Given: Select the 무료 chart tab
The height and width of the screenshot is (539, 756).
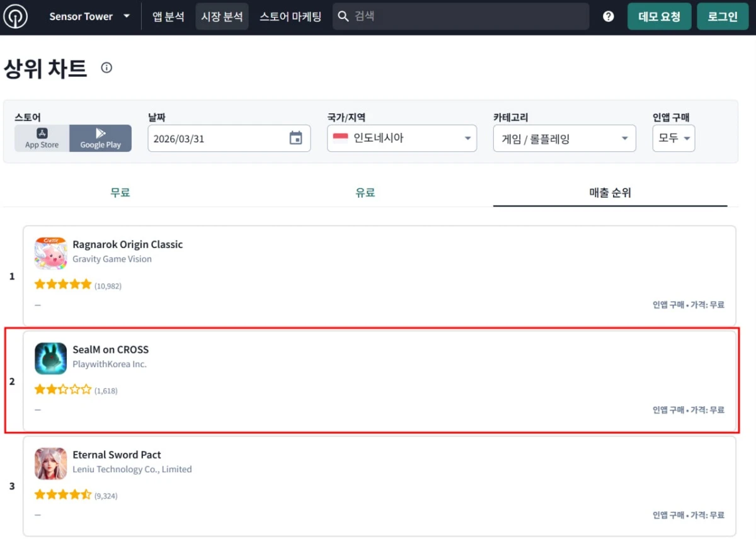Looking at the screenshot, I should point(120,193).
